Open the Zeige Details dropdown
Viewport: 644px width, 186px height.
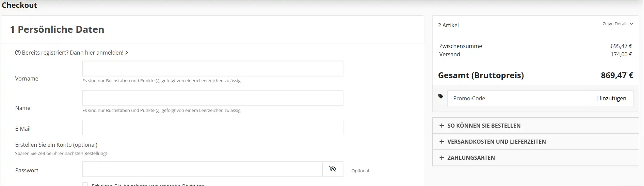click(615, 24)
